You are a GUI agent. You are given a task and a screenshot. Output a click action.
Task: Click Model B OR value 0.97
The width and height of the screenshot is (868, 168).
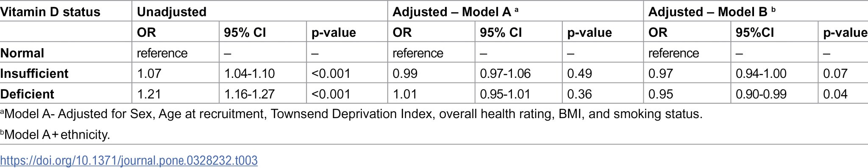tap(661, 74)
